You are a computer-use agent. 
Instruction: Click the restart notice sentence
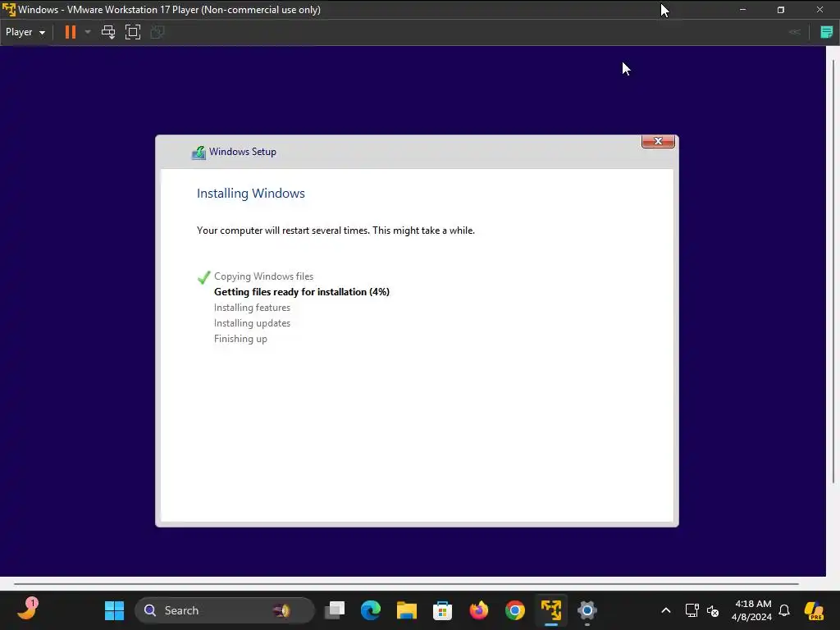point(336,231)
